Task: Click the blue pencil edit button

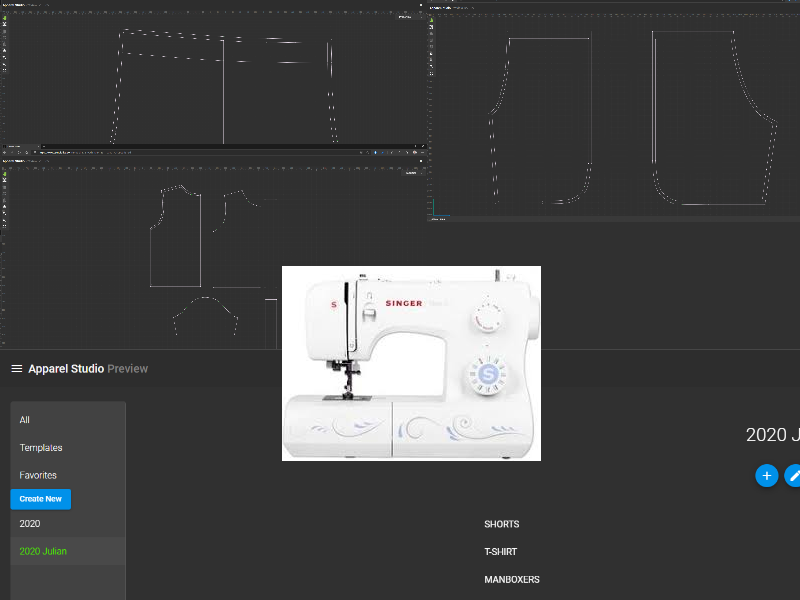Action: [x=793, y=476]
